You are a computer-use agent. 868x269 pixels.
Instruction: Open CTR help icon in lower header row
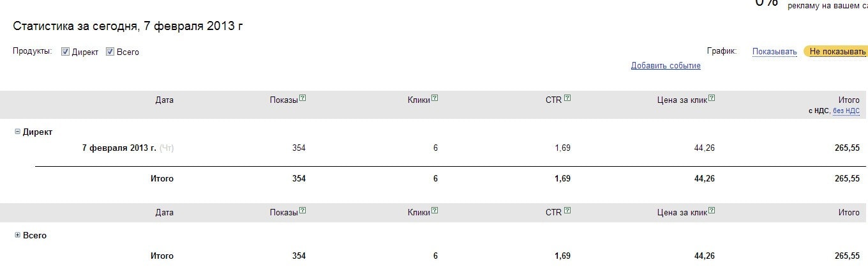click(x=567, y=211)
